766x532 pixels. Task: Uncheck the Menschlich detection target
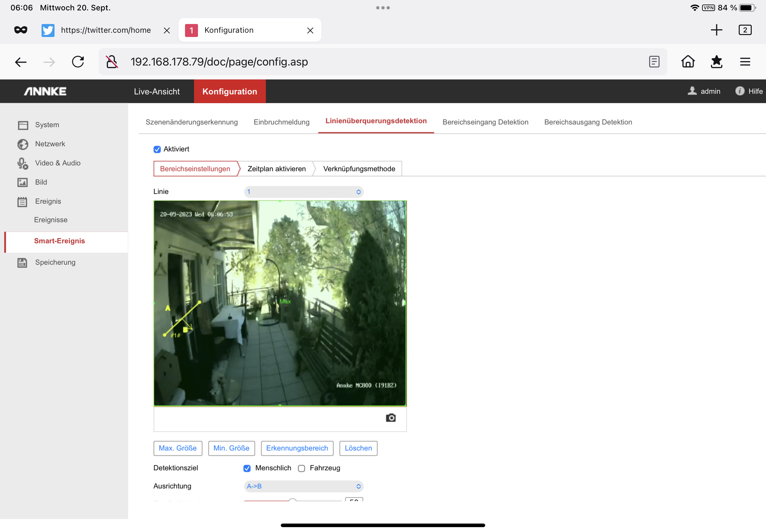[x=247, y=468]
